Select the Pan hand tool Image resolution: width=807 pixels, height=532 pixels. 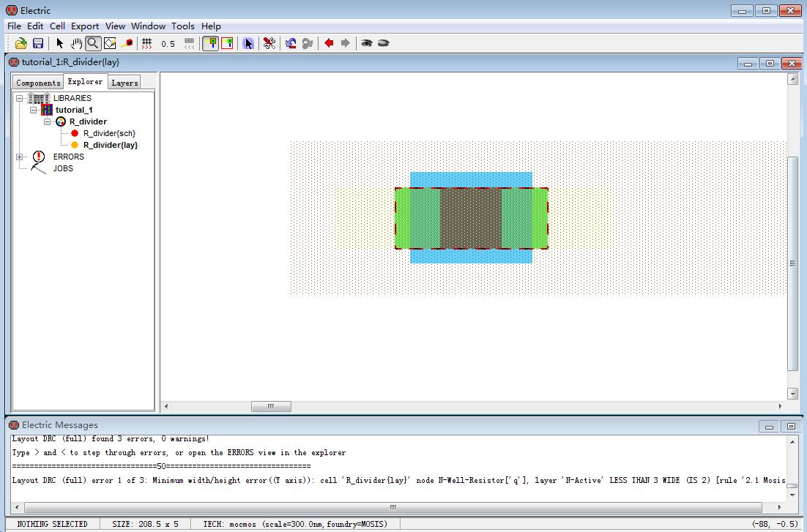(x=76, y=44)
